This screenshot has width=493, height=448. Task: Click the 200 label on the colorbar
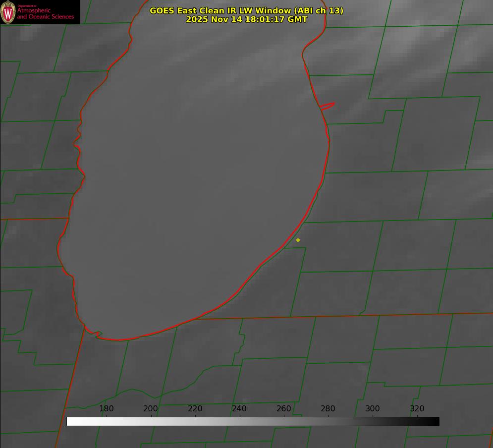tap(151, 409)
